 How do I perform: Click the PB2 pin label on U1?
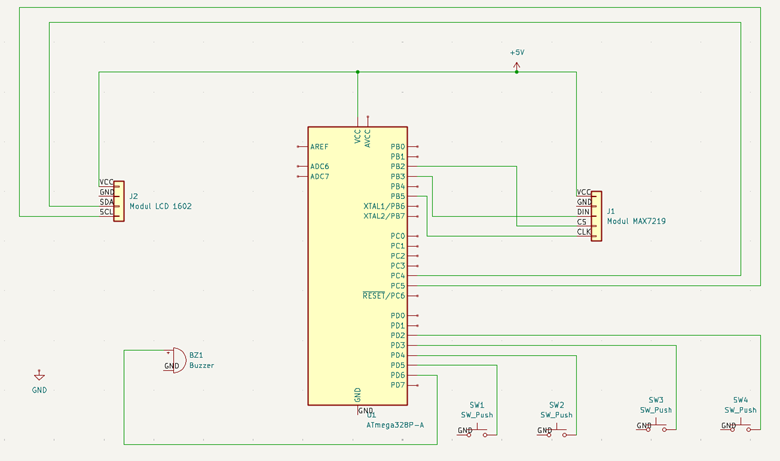tap(398, 167)
